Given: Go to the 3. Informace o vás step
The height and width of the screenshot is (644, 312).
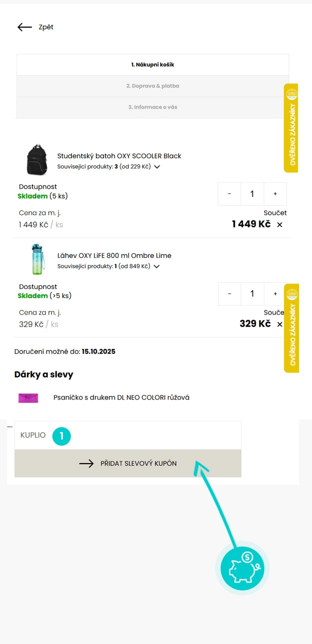Looking at the screenshot, I should pyautogui.click(x=153, y=107).
